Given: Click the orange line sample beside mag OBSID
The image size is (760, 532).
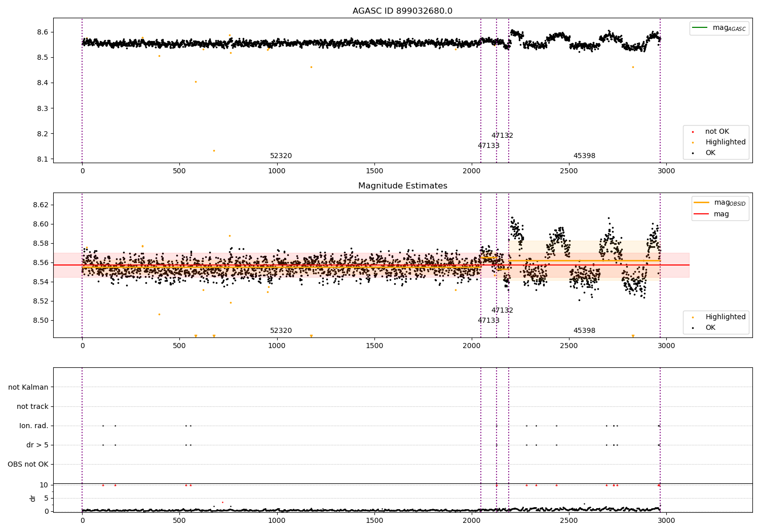Looking at the screenshot, I should point(701,203).
